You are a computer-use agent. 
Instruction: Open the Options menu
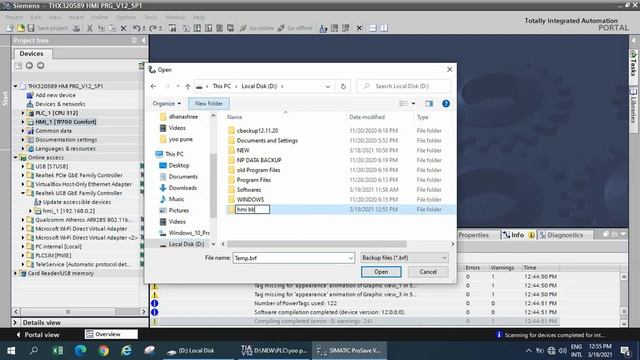pos(126,17)
